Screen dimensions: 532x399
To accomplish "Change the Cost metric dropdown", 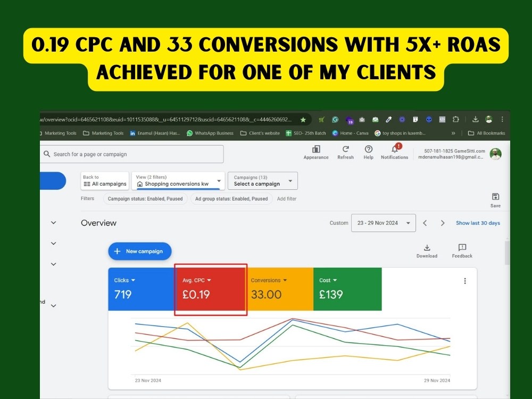I will [328, 280].
